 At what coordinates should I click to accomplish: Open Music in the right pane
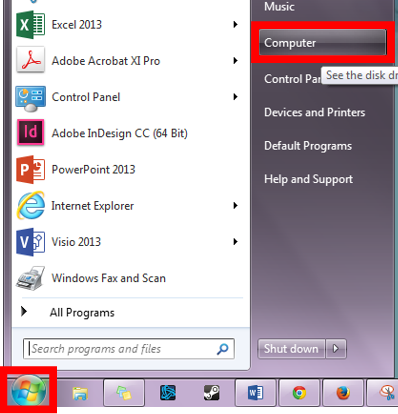click(x=279, y=7)
